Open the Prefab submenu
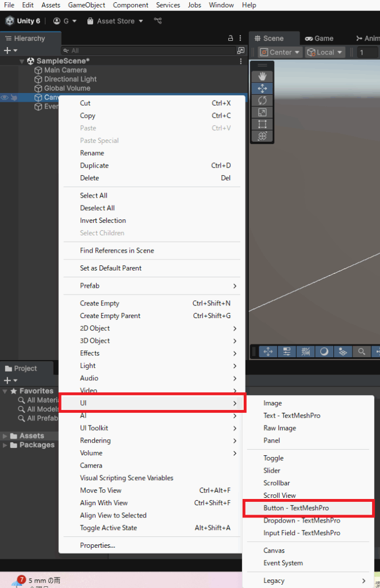Viewport: 380px width, 588px height. (152, 286)
